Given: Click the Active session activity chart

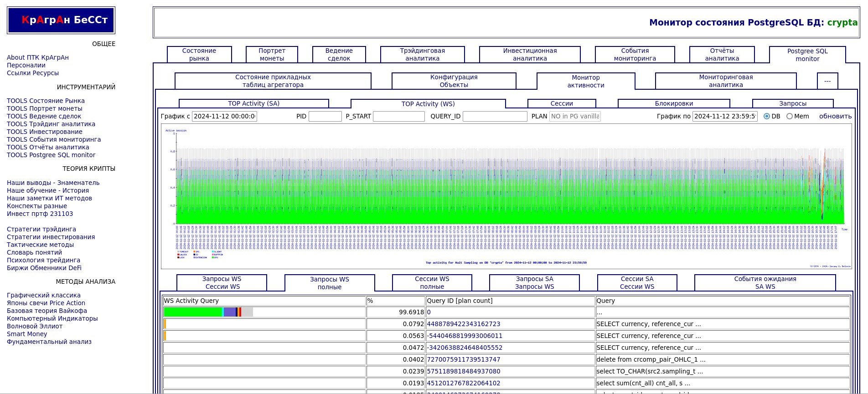Looking at the screenshot, I should 506,196.
